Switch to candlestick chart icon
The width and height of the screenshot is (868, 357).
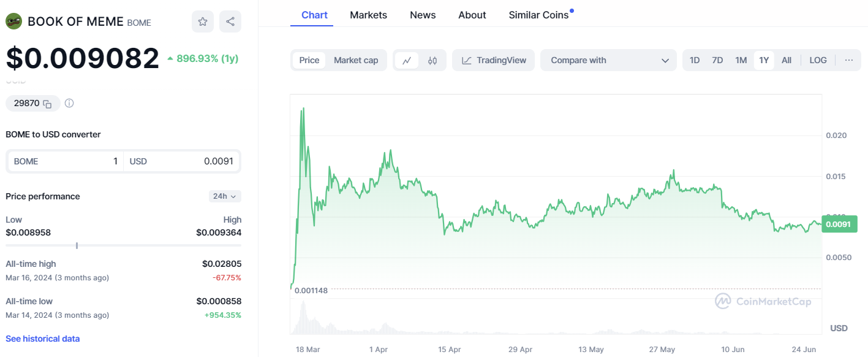(x=432, y=60)
